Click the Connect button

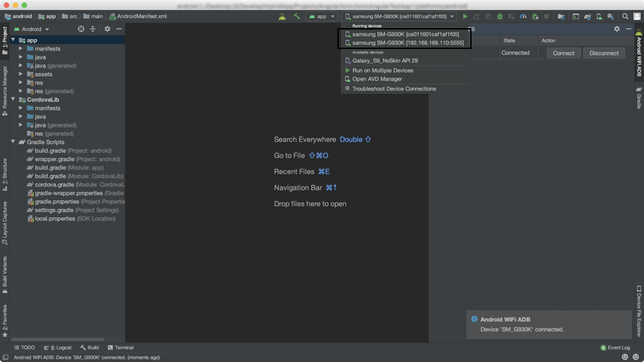(x=563, y=53)
